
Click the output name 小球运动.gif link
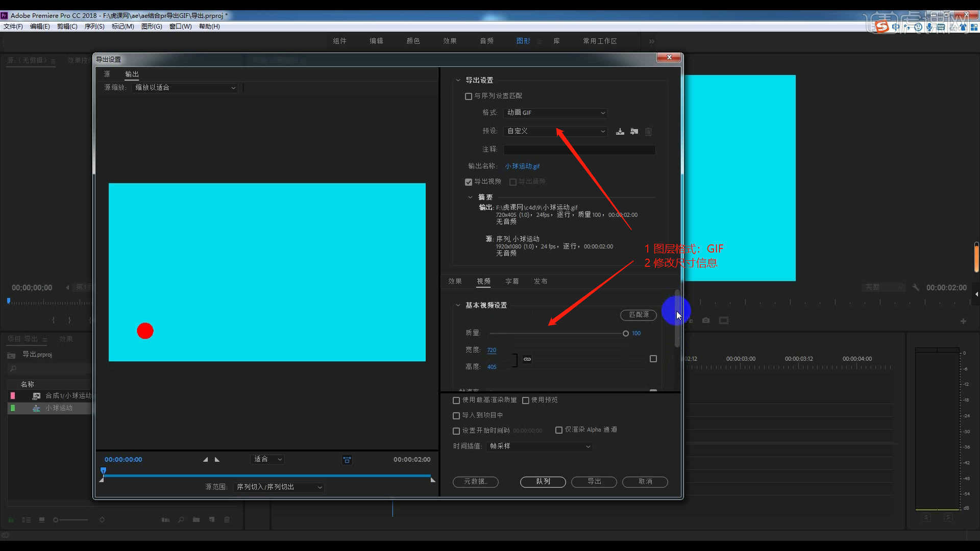tap(522, 166)
